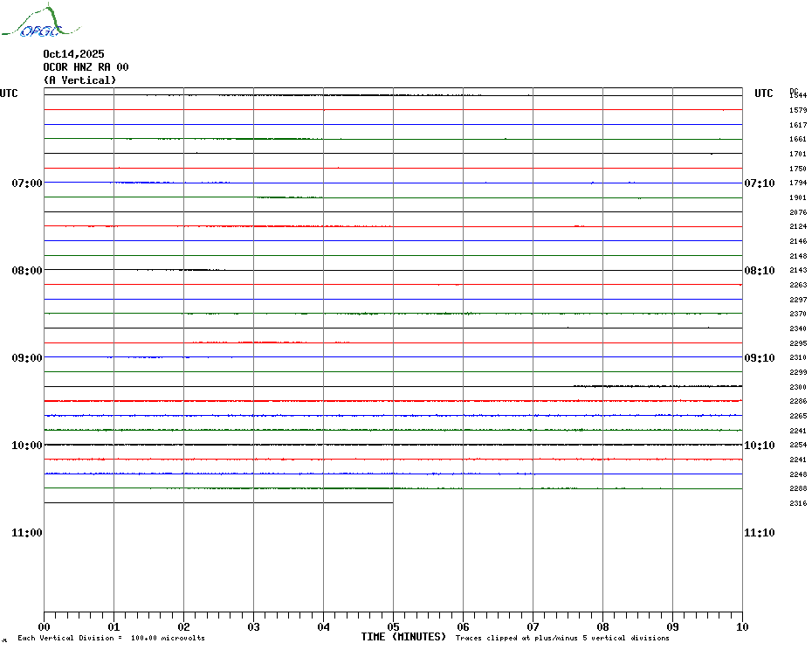Click the DC value "2340"
Viewport: 812px width, 650px height.
point(798,328)
